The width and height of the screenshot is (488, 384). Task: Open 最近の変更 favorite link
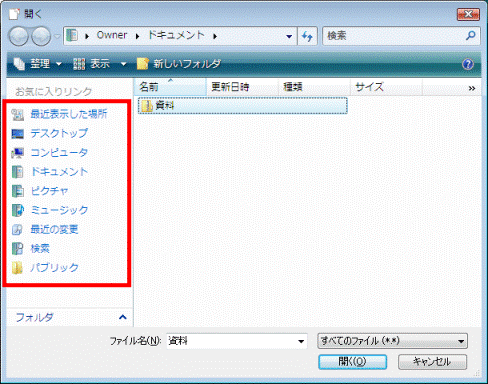pos(54,229)
